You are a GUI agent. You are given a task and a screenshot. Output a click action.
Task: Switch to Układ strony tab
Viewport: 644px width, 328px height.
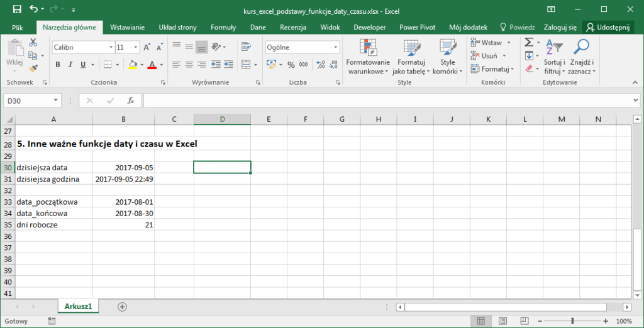pyautogui.click(x=178, y=28)
